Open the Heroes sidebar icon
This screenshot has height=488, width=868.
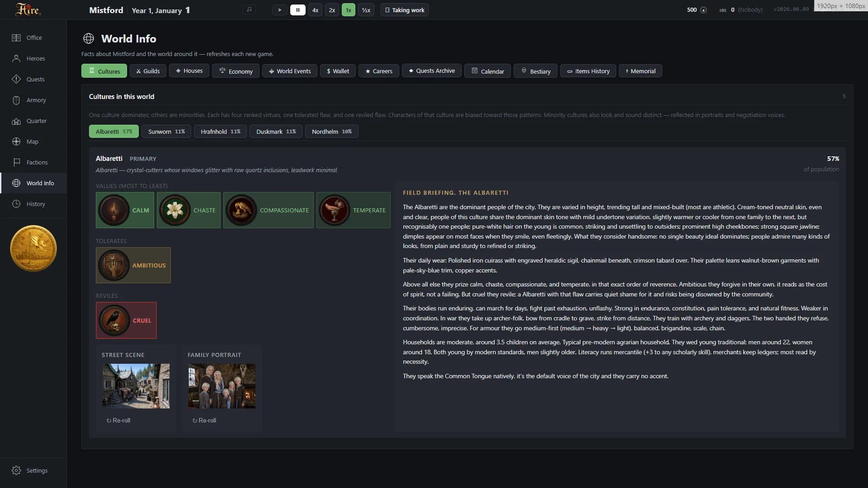tap(16, 59)
